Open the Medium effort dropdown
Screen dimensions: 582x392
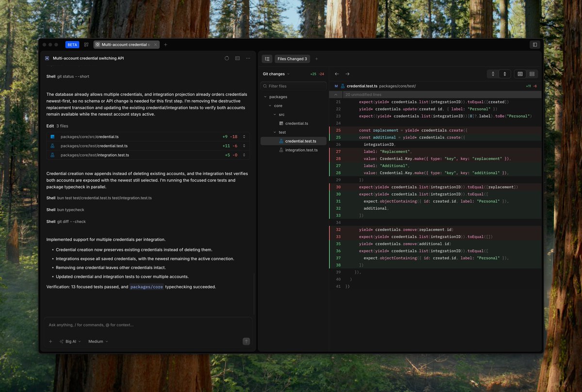coord(98,342)
